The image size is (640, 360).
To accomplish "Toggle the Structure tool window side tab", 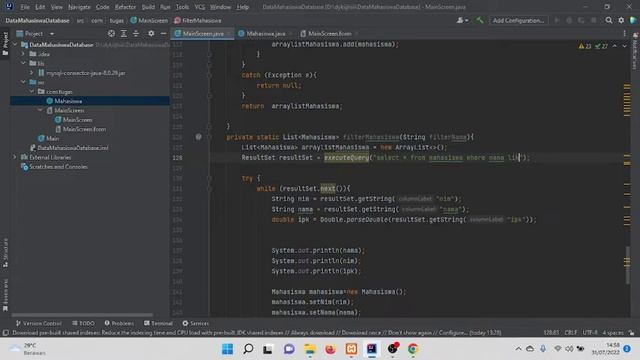I will point(5,252).
